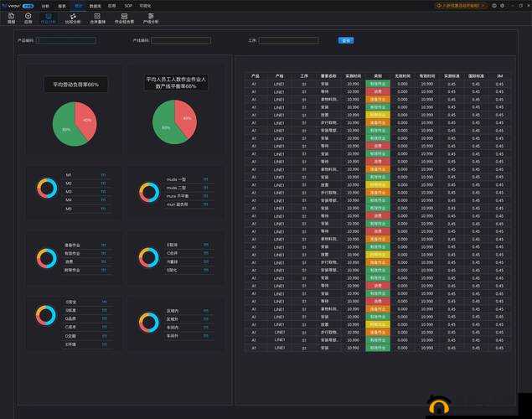Select the 附带作业 legend row
532x419 pixels.
click(x=86, y=271)
